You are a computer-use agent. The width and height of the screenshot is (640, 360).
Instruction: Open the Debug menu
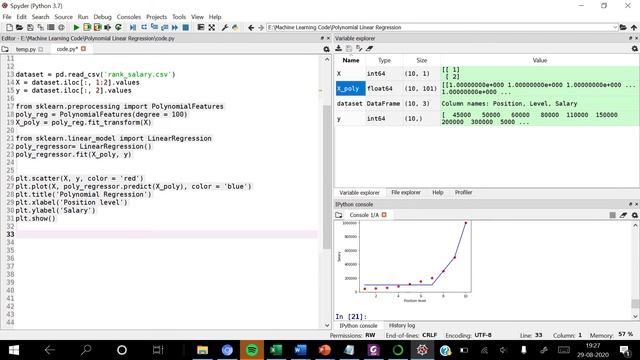(x=102, y=17)
